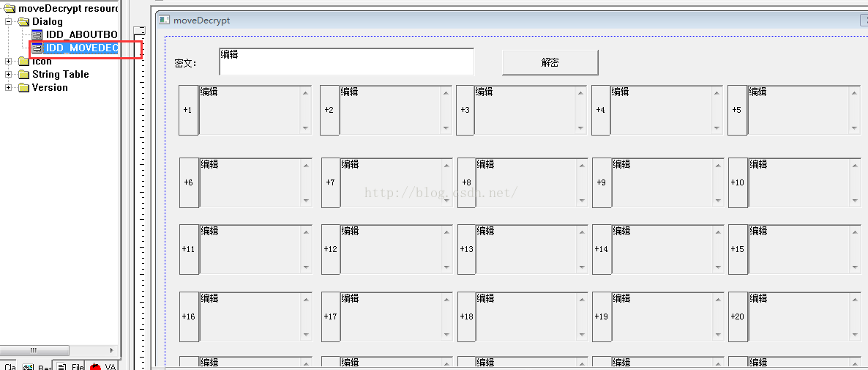Select the 密文: static label
The width and height of the screenshot is (868, 370).
click(185, 63)
